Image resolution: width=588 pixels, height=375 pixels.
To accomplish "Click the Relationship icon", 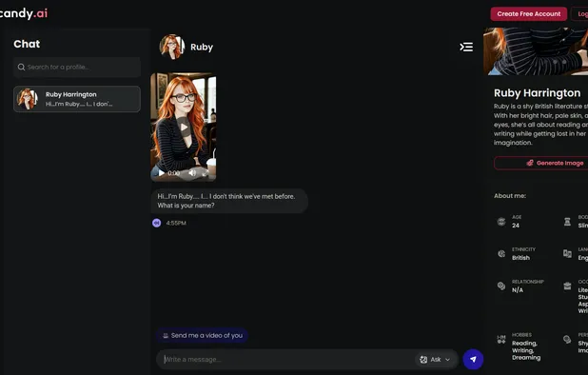I will 501,286.
